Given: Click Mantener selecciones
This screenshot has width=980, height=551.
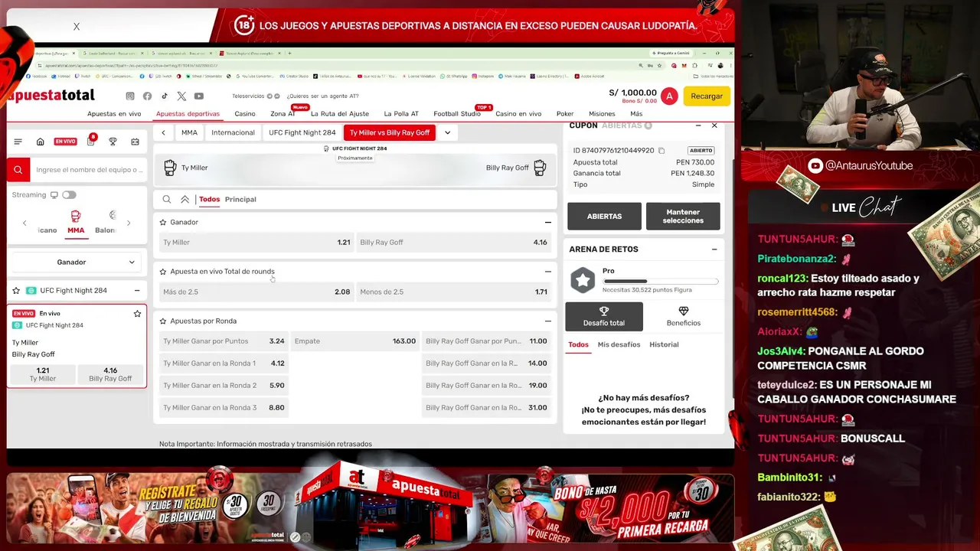Looking at the screenshot, I should 683,217.
